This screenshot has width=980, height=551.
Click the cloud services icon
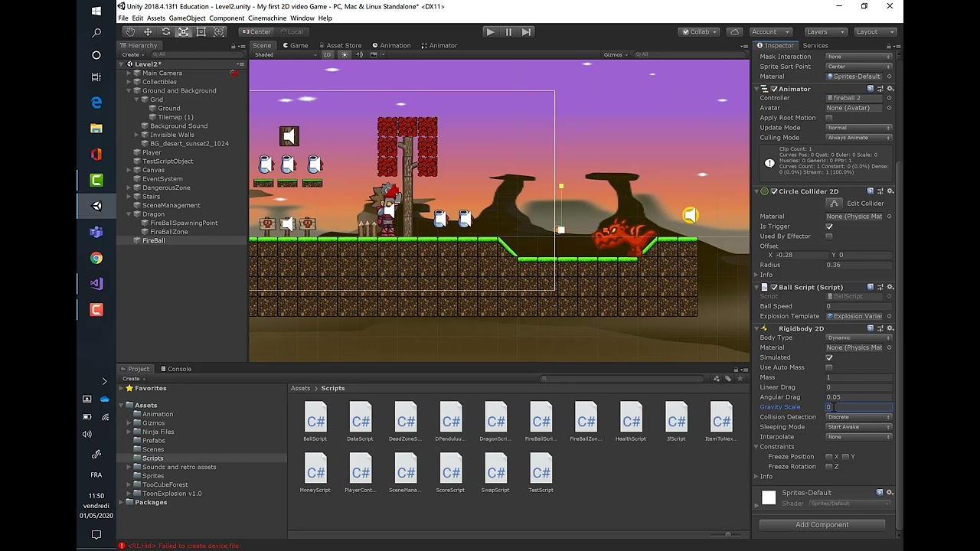(735, 31)
